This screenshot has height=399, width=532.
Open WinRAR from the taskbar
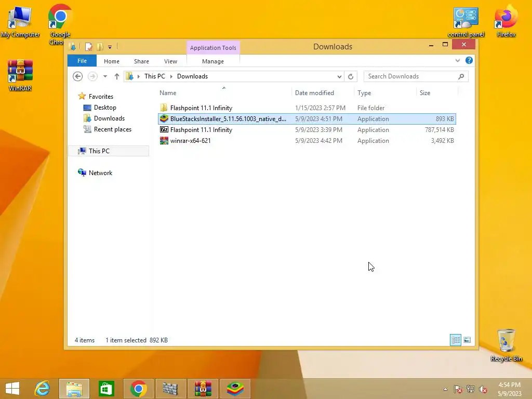(203, 389)
